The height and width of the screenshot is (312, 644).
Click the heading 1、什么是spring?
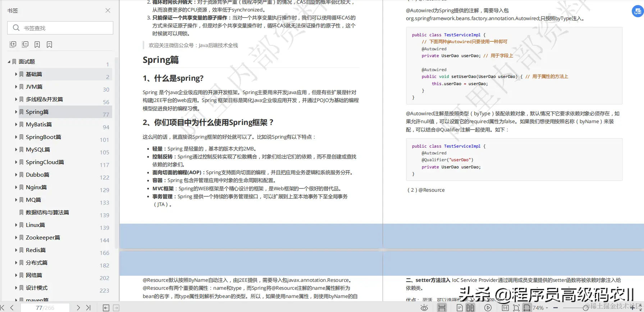pyautogui.click(x=173, y=78)
